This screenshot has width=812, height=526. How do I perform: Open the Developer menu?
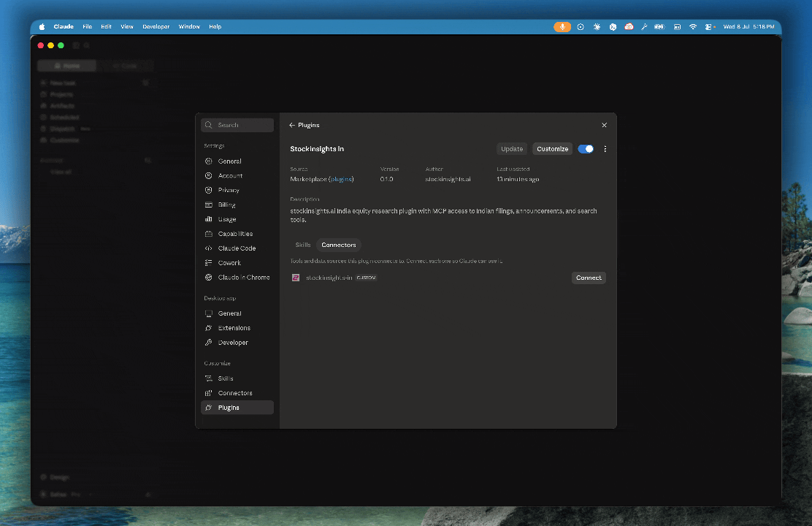point(156,27)
